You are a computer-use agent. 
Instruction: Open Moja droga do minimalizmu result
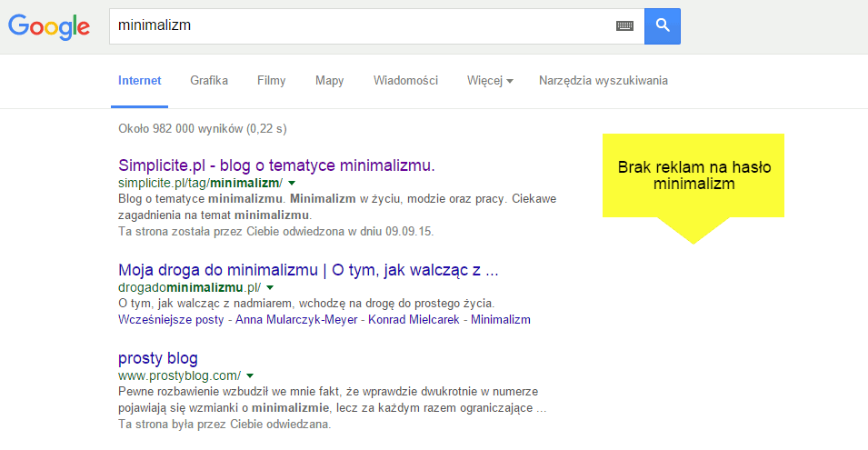(308, 270)
